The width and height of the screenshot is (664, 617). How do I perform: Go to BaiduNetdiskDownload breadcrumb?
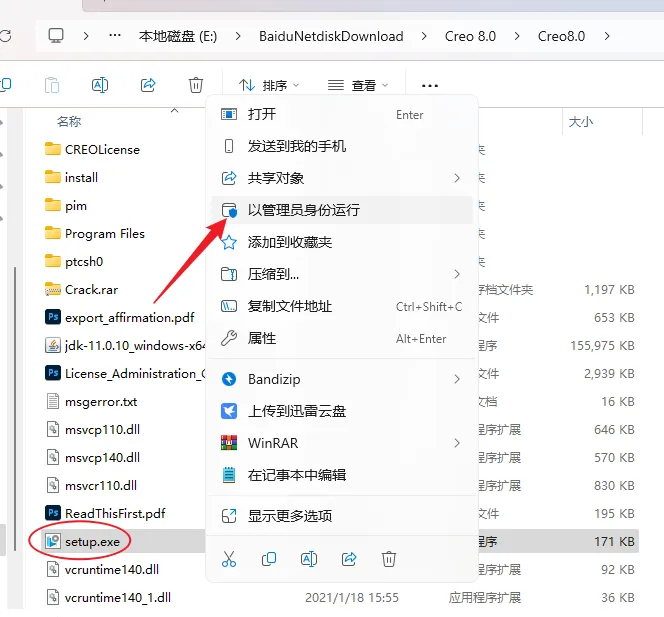[331, 36]
